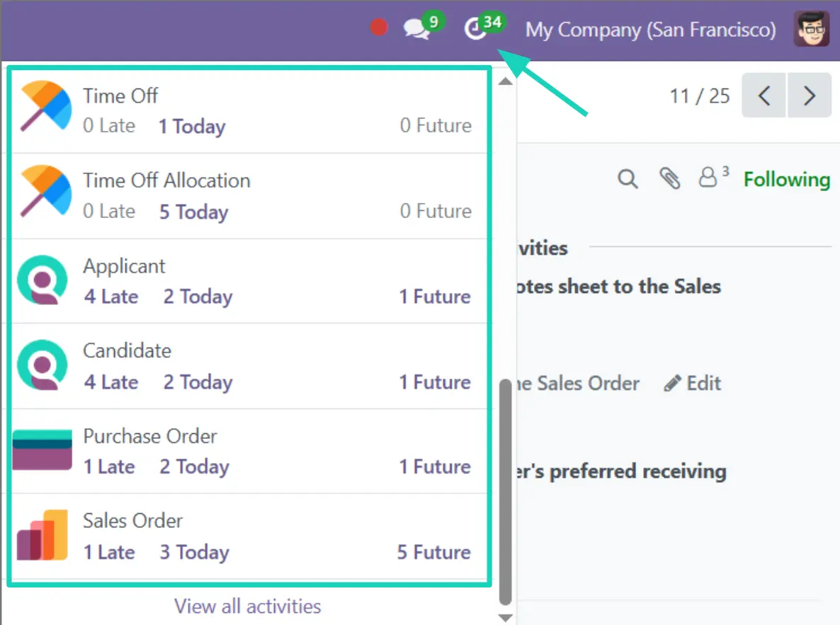Image resolution: width=840 pixels, height=625 pixels.
Task: Go to the previous record arrow
Action: [764, 96]
